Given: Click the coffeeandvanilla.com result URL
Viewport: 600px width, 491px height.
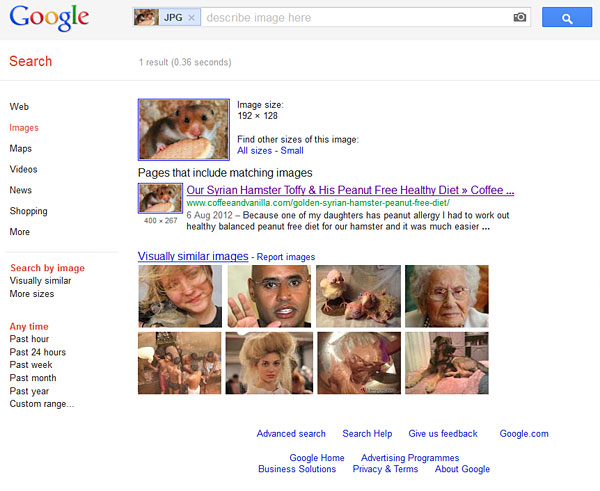Looking at the screenshot, I should pyautogui.click(x=318, y=203).
